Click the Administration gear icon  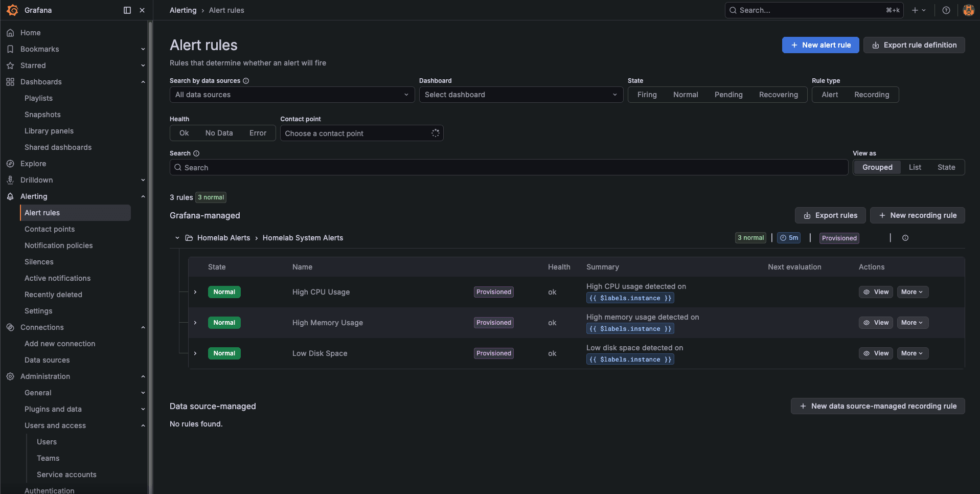tap(10, 376)
